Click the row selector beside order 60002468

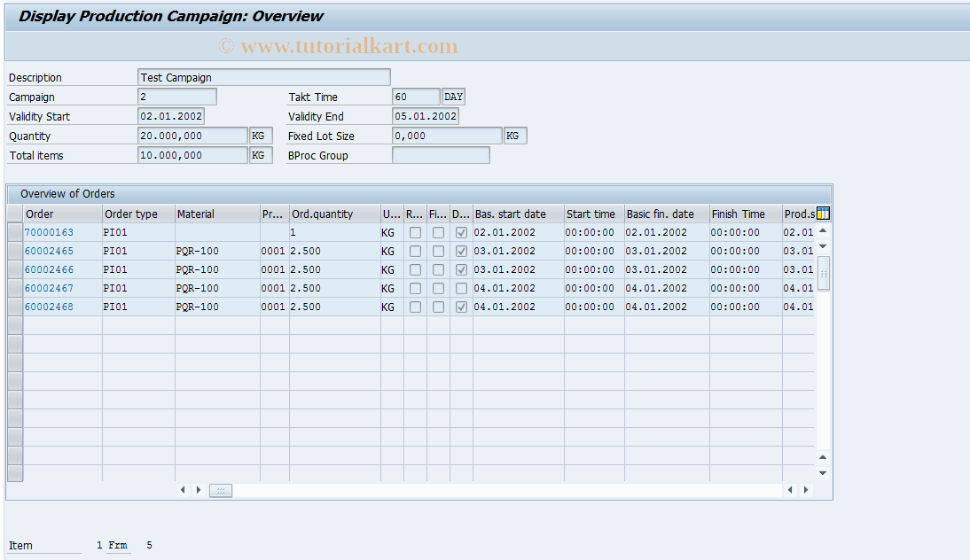(x=14, y=307)
